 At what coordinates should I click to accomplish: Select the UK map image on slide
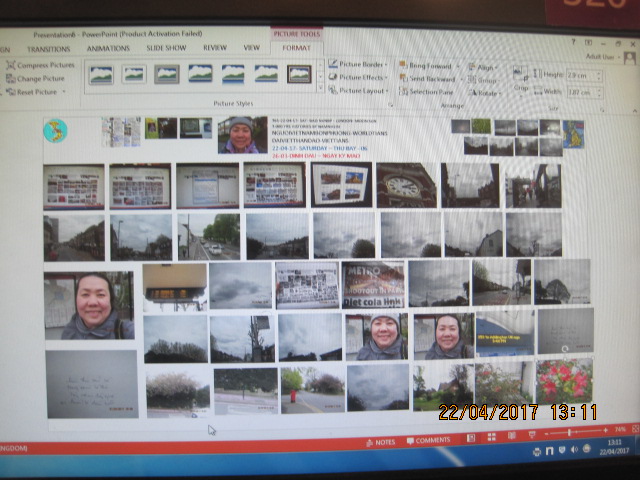(573, 133)
